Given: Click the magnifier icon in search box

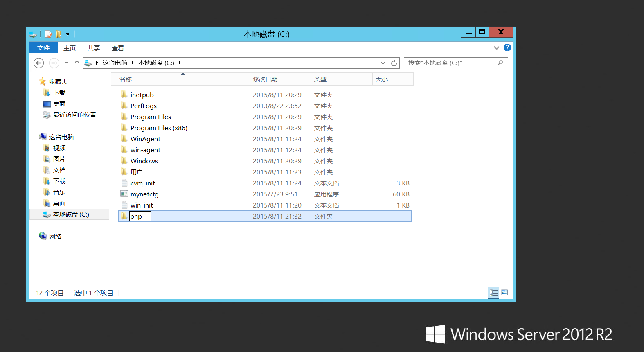Looking at the screenshot, I should [x=500, y=63].
